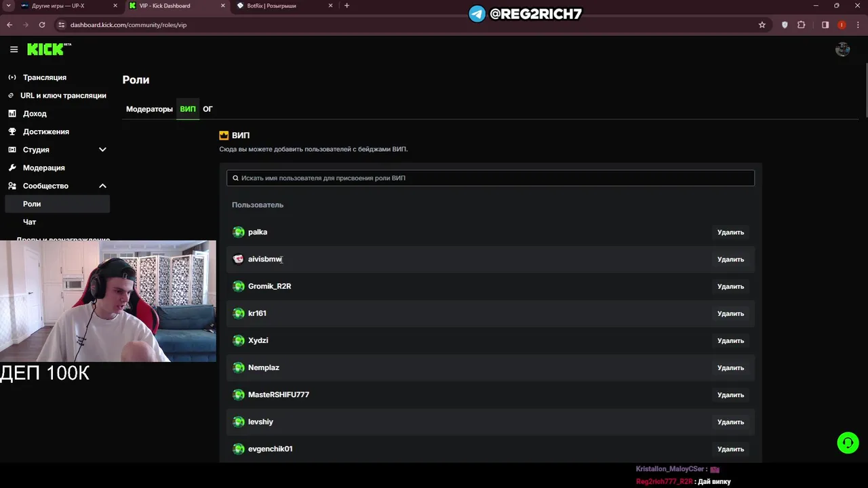Bookmark page with the star icon
This screenshot has width=868, height=488.
(762, 25)
